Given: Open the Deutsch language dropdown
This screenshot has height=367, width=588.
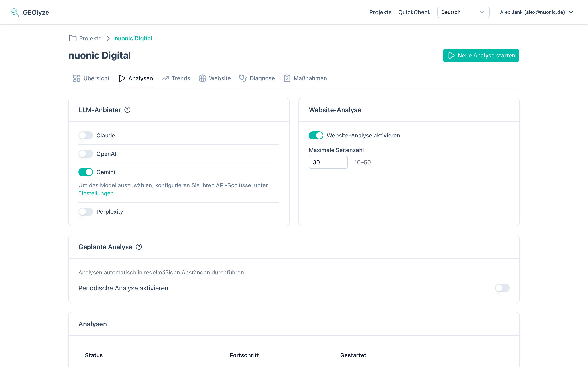Looking at the screenshot, I should point(463,12).
